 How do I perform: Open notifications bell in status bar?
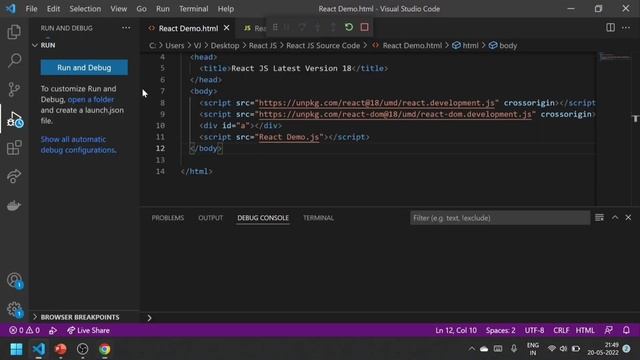626,330
